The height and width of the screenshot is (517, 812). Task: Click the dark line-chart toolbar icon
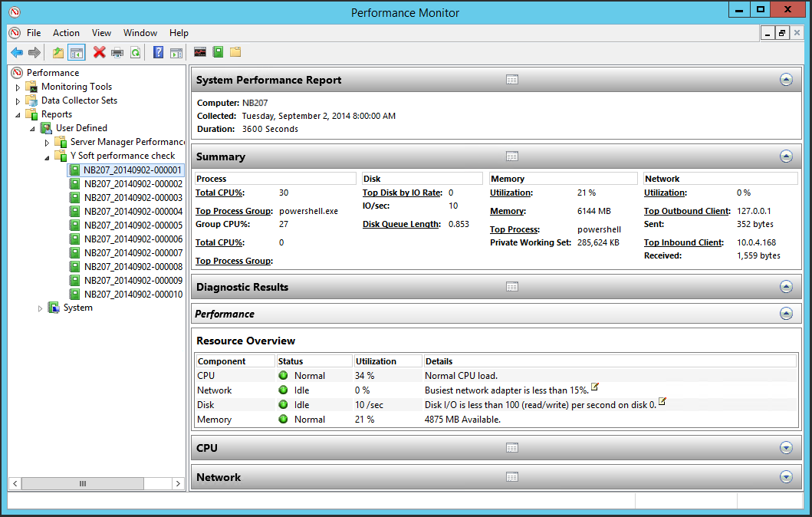tap(199, 52)
